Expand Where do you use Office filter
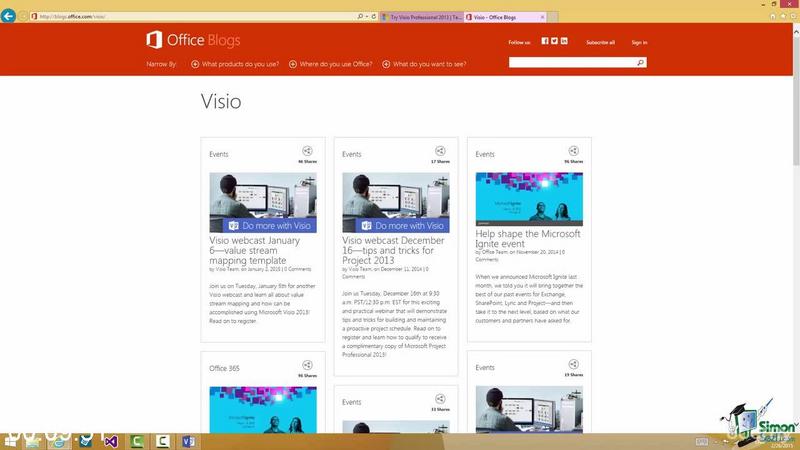Image resolution: width=800 pixels, height=450 pixels. 331,64
